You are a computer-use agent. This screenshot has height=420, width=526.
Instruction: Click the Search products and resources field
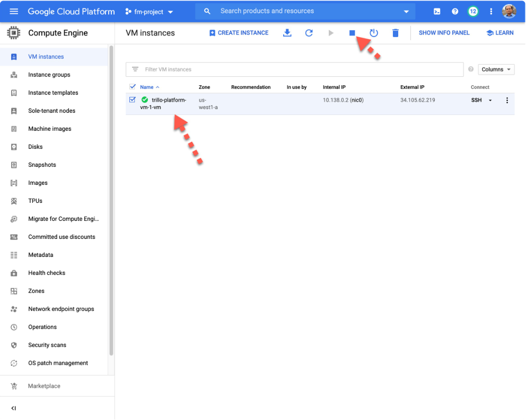305,11
